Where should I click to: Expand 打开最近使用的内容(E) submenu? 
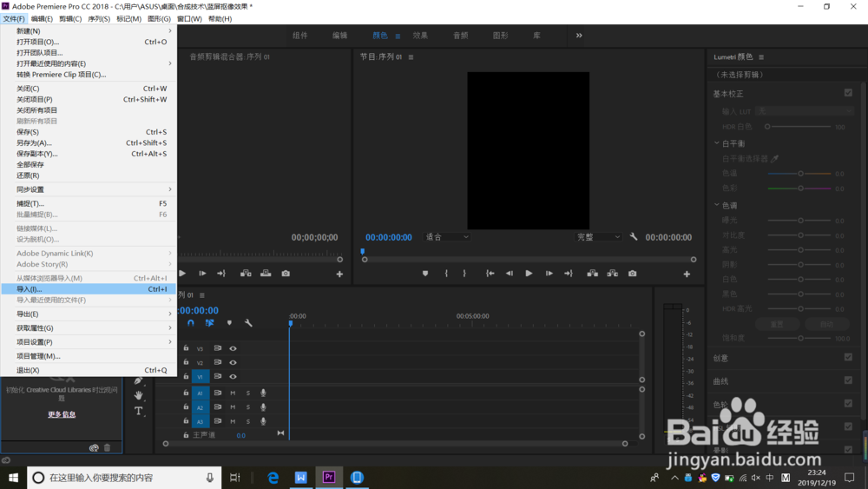[89, 63]
